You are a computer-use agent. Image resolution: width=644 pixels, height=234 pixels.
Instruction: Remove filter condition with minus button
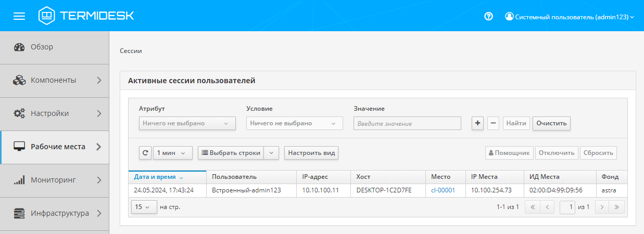tap(494, 123)
